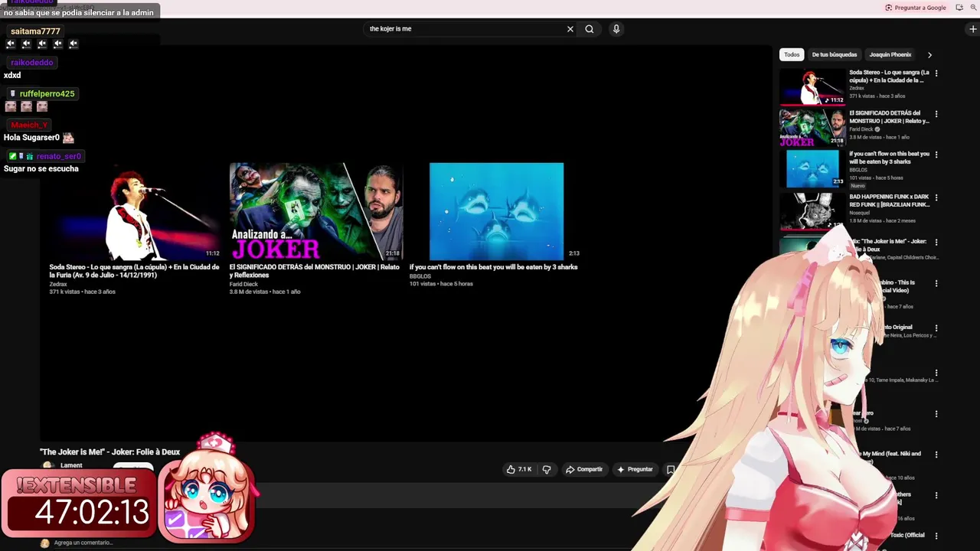This screenshot has width=980, height=551.
Task: Open blue sharks sidebar thumbnail
Action: click(x=812, y=168)
